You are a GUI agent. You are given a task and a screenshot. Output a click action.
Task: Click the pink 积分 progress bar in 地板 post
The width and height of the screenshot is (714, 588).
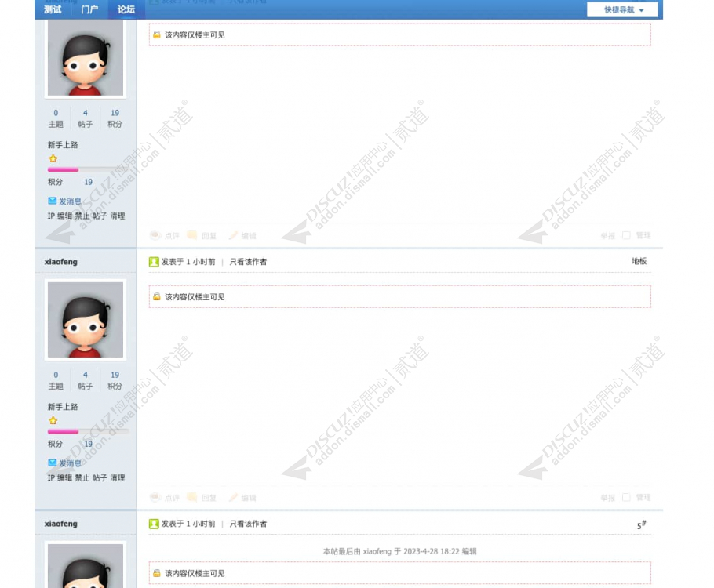tap(63, 432)
